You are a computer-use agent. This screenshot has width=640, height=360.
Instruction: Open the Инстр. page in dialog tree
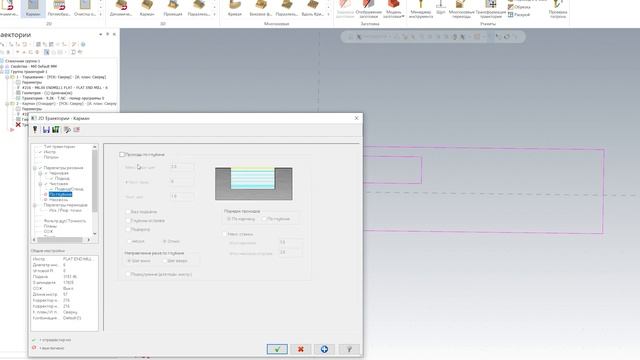pyautogui.click(x=49, y=152)
